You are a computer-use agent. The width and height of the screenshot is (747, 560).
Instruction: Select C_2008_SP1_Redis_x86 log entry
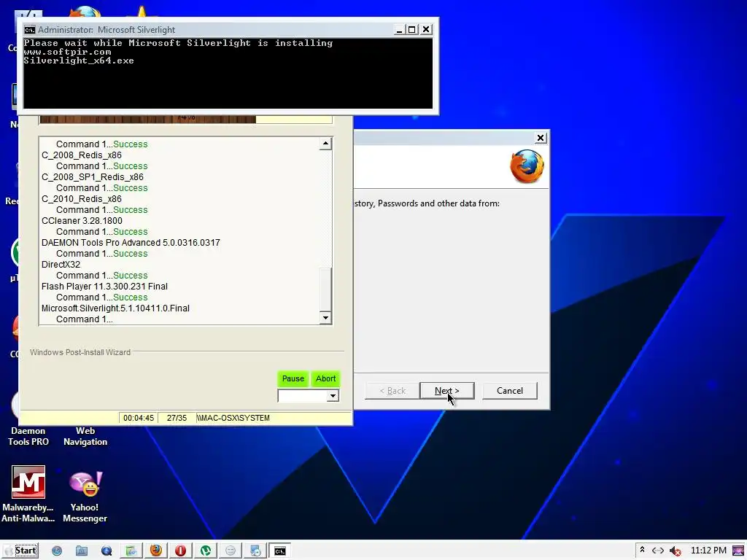tap(93, 176)
